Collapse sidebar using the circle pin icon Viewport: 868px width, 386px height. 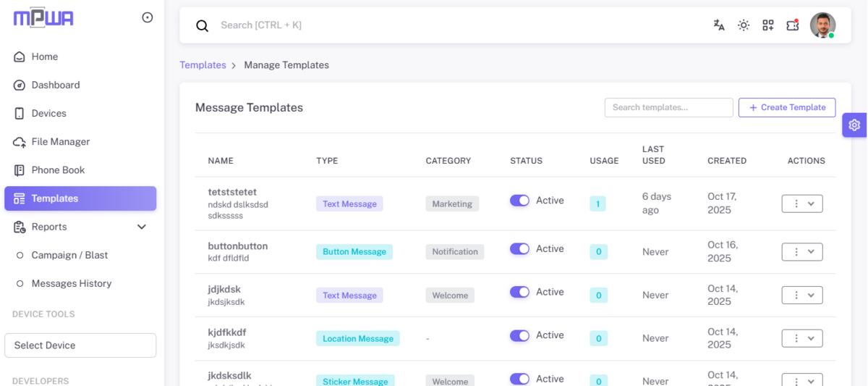click(148, 17)
